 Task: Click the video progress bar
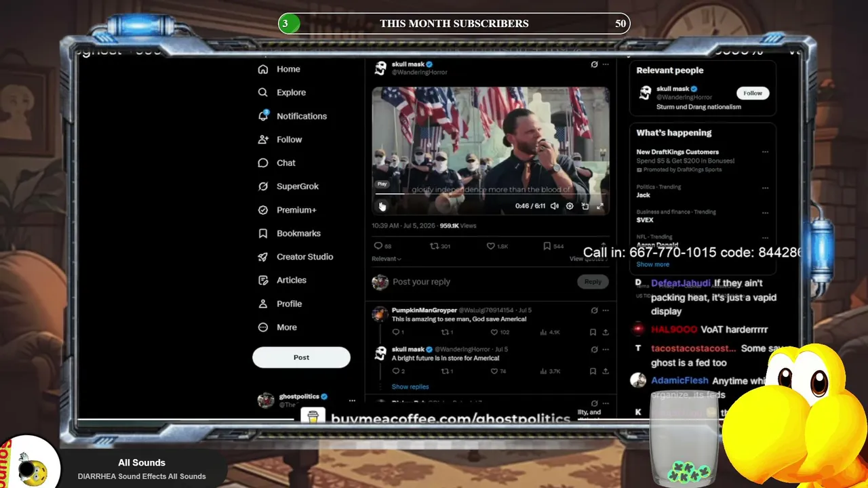[x=490, y=195]
